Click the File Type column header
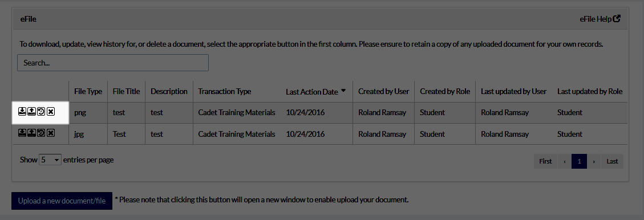 [88, 92]
